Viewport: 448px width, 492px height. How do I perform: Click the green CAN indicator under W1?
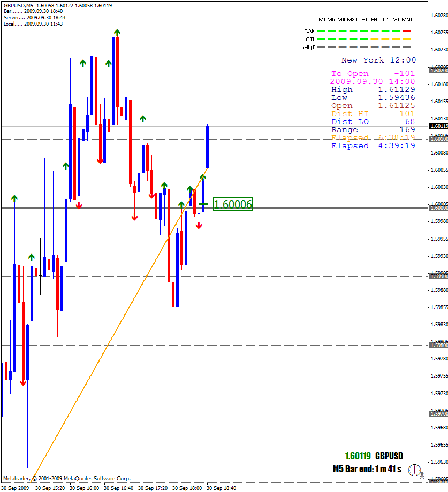click(x=396, y=31)
